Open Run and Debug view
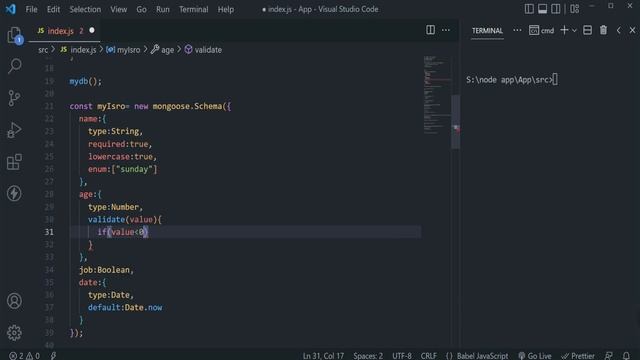Viewport: 640px width, 360px height. tap(14, 130)
